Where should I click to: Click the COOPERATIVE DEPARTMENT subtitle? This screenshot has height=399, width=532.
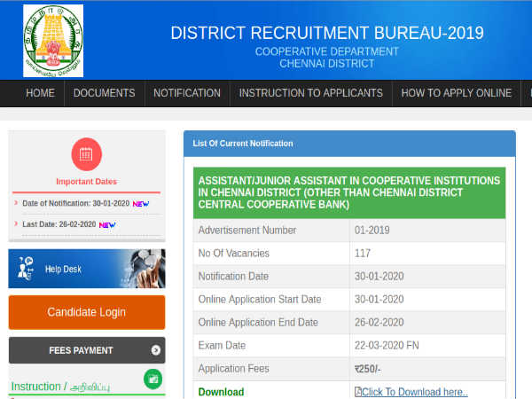coord(327,51)
